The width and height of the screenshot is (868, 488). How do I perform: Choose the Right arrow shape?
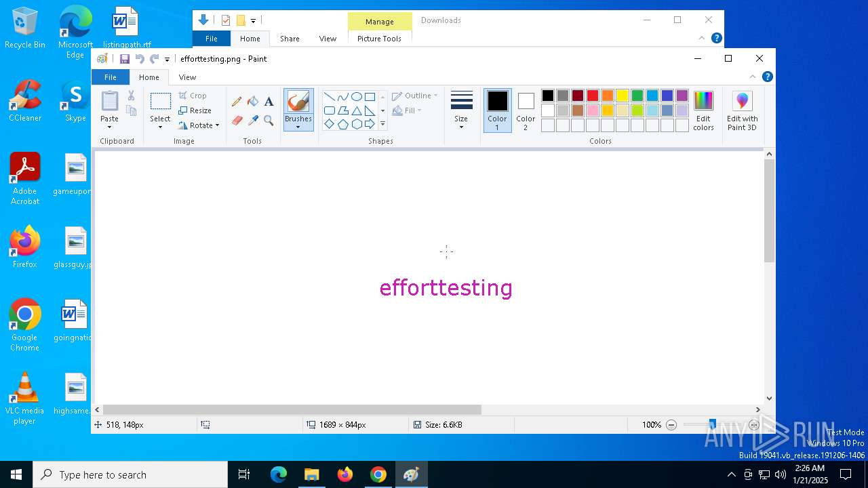point(370,124)
